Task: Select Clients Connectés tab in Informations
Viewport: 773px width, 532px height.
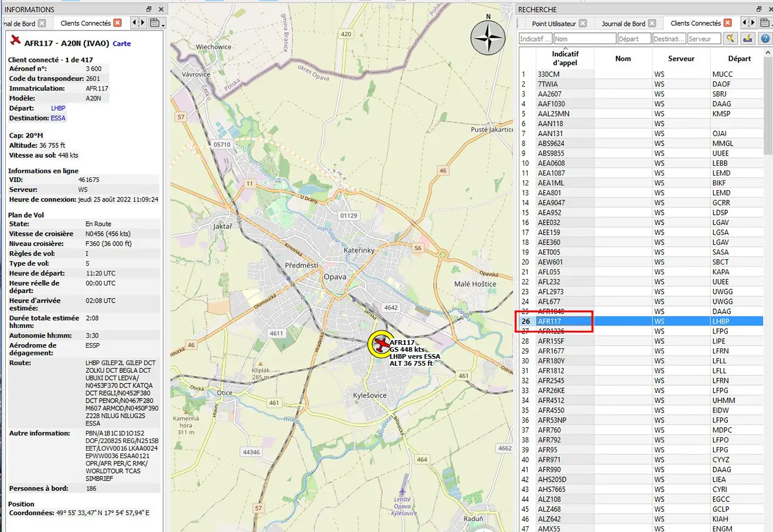Action: (85, 23)
